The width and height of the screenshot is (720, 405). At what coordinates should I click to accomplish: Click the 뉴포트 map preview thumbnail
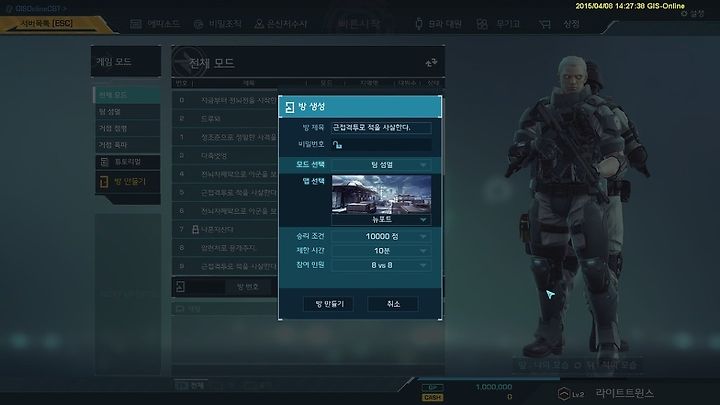coord(381,195)
